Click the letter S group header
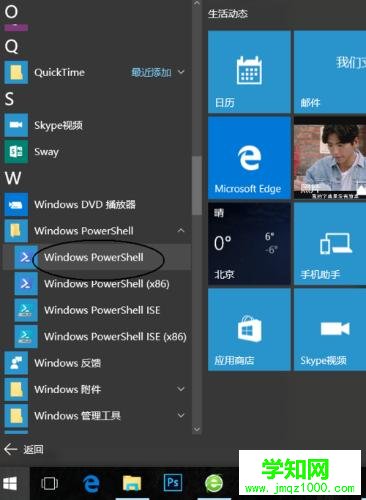This screenshot has width=366, height=500. [x=9, y=99]
